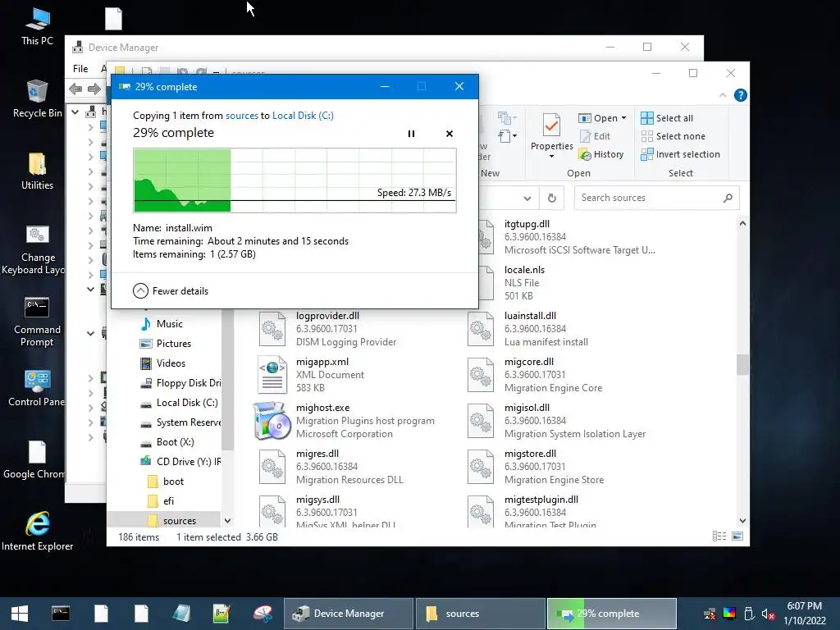Open This PC desktop icon
The width and height of the screenshot is (840, 630).
[37, 27]
